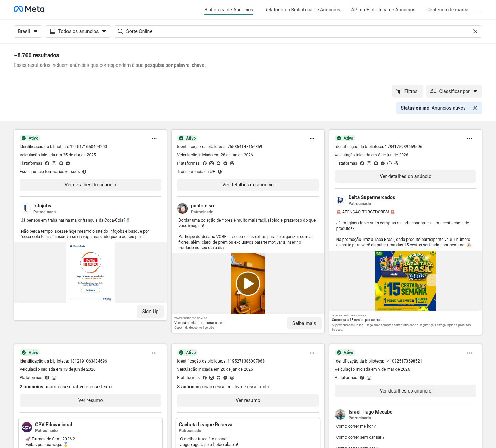Click the Infojobs advertiser name
Screen dimensions: 496x448
pos(42,206)
